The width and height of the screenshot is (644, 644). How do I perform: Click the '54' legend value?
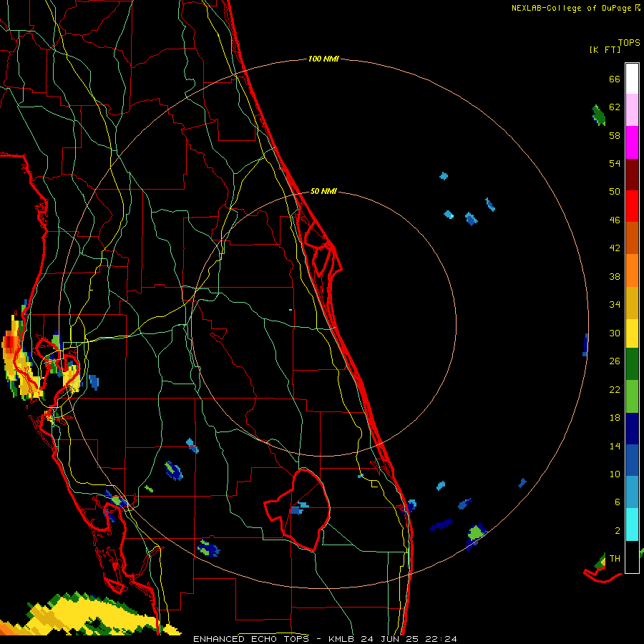tap(615, 163)
